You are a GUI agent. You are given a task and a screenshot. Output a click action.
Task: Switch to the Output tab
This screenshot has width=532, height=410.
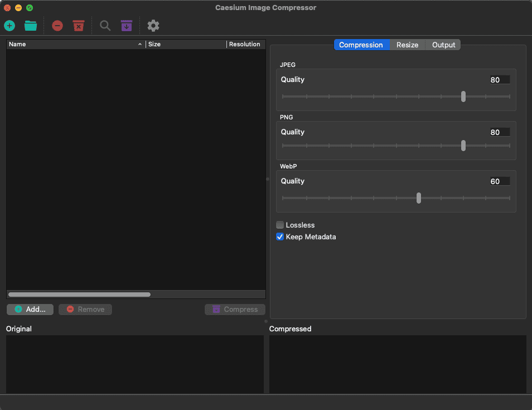click(443, 45)
